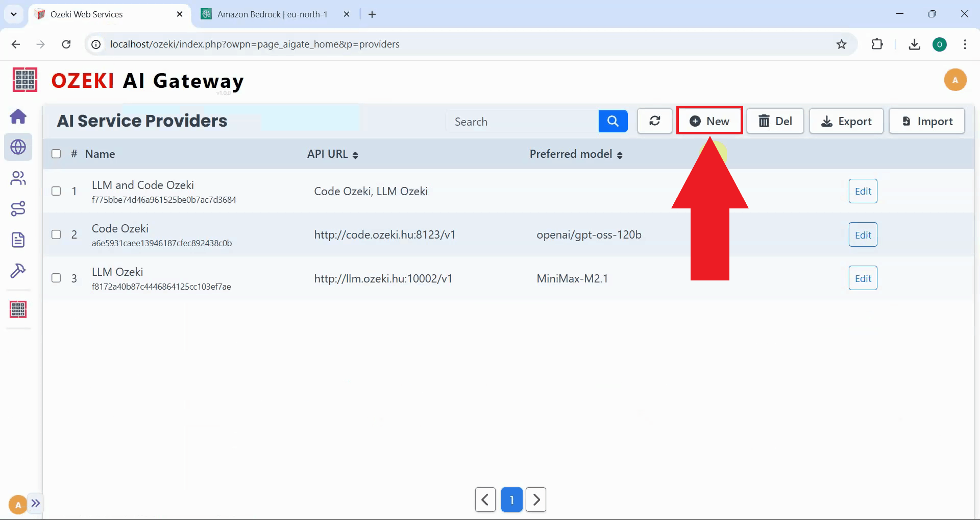Open the globe providers icon in sidebar
This screenshot has height=520, width=980.
(18, 147)
